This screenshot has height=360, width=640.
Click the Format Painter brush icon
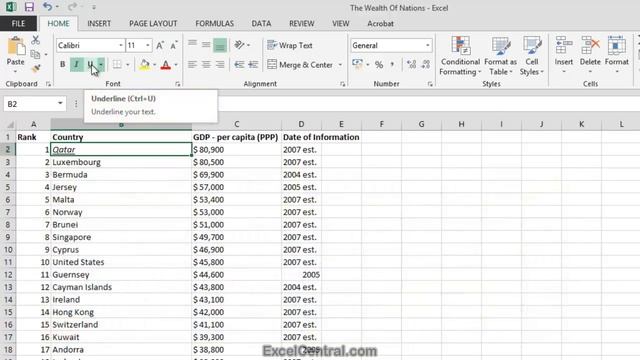(36, 68)
